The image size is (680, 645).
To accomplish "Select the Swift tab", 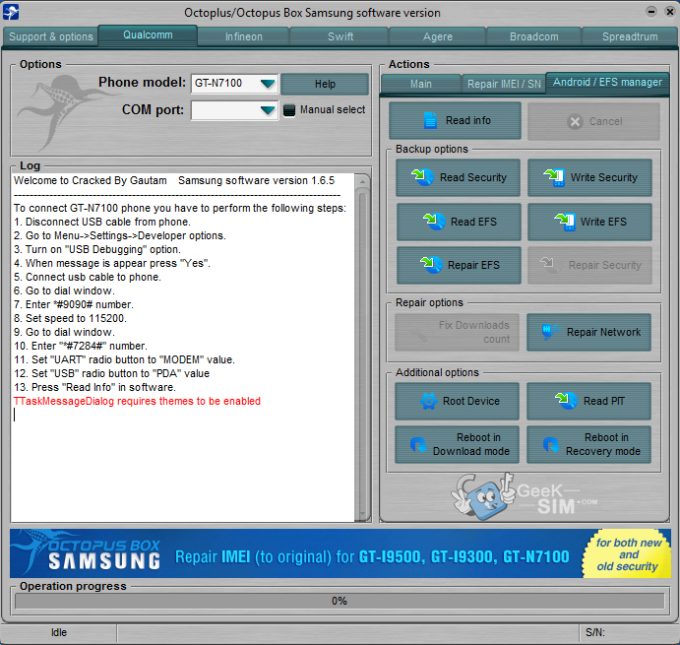I will (x=340, y=36).
